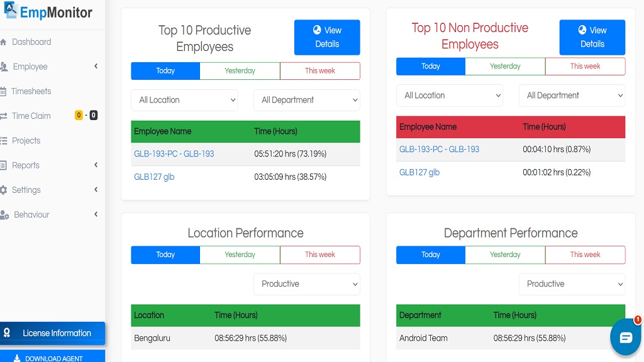Image resolution: width=644 pixels, height=362 pixels.
Task: Select This week tab in Location Performance
Action: pyautogui.click(x=320, y=255)
